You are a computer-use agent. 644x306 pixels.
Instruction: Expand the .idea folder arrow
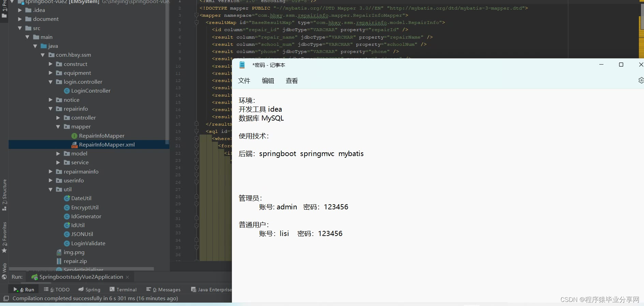click(20, 10)
